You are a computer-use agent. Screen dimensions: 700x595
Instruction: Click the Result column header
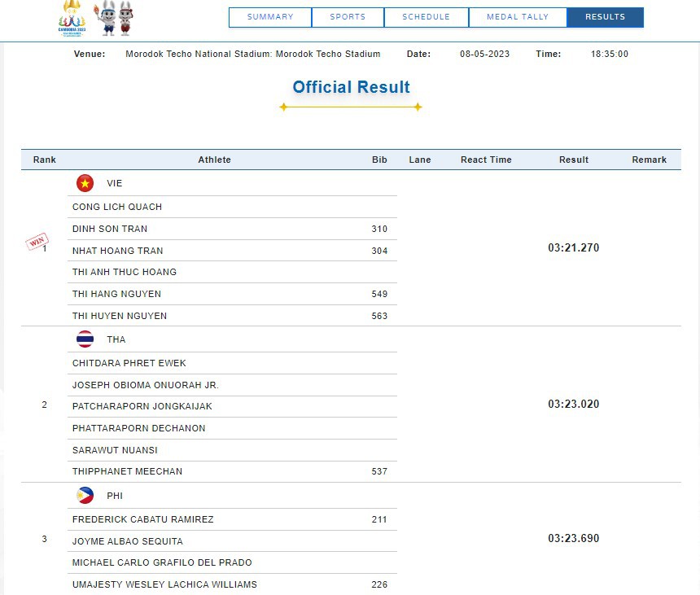pyautogui.click(x=573, y=160)
